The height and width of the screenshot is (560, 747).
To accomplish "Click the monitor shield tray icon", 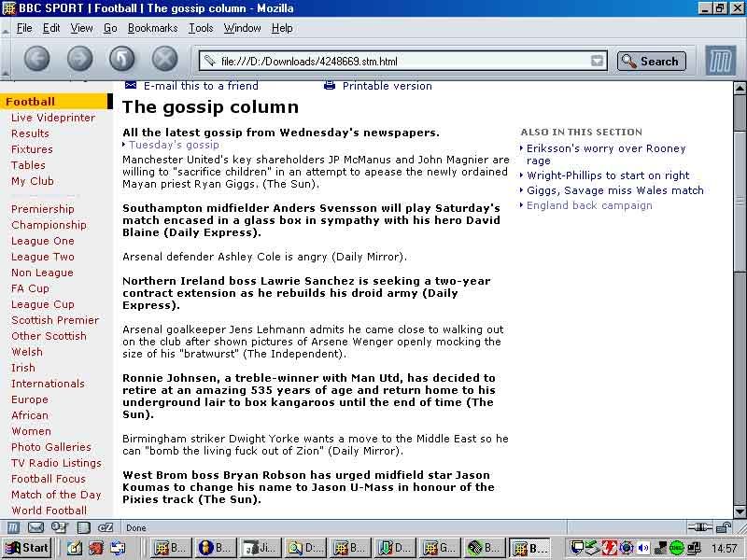I will click(x=578, y=548).
